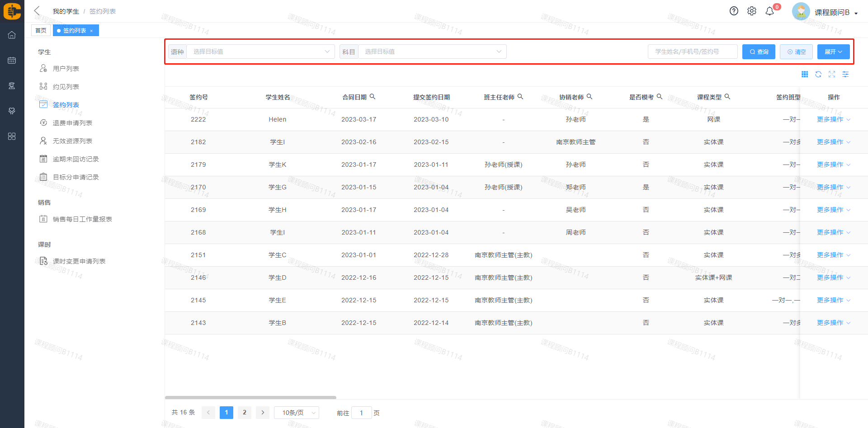Expand filters with the 展开 button
The width and height of the screenshot is (868, 428).
tap(833, 52)
